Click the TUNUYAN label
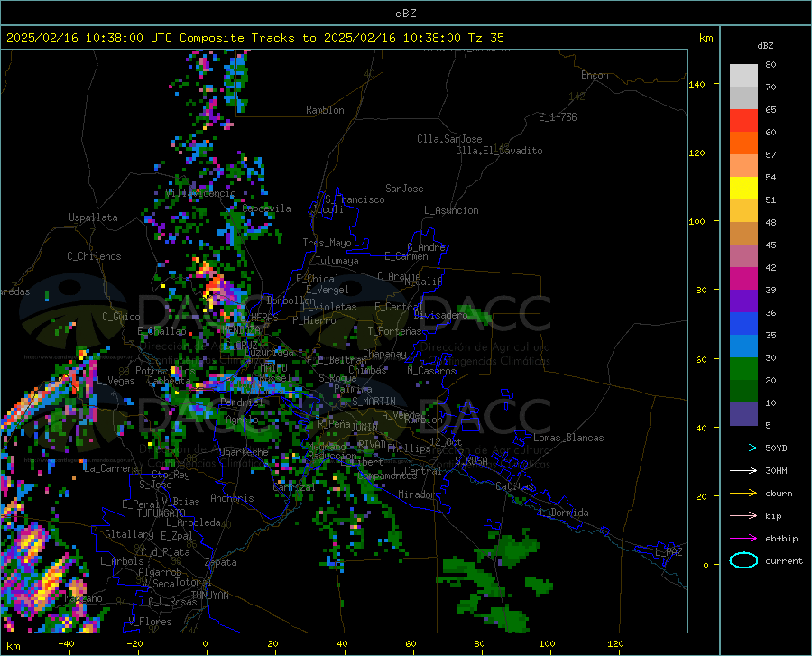 click(209, 596)
